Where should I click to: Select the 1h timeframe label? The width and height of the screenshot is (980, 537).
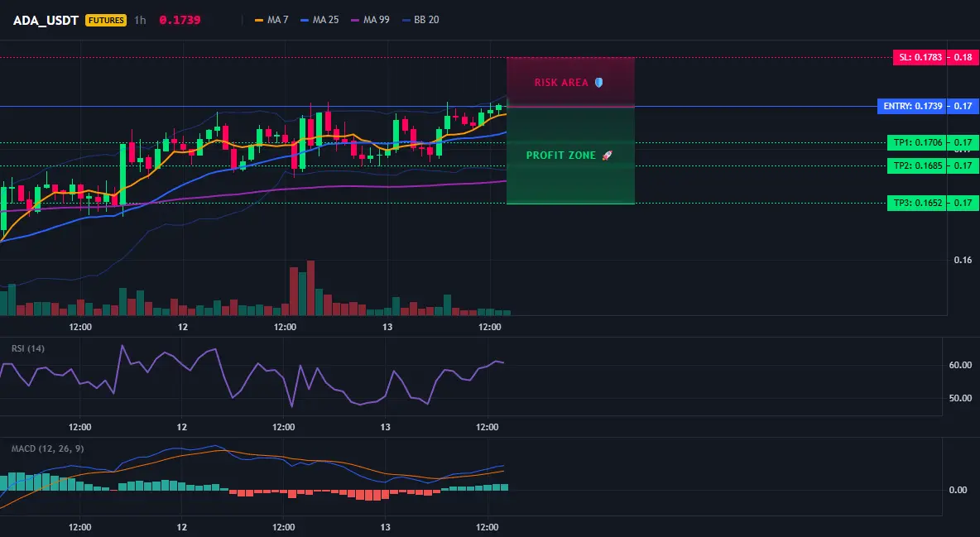click(x=140, y=20)
